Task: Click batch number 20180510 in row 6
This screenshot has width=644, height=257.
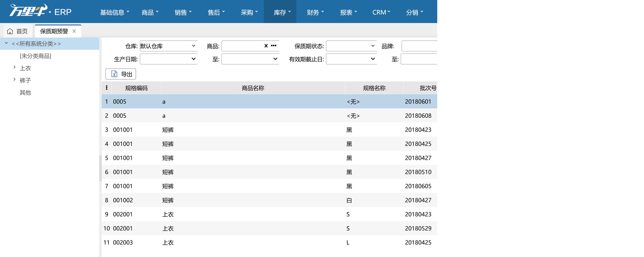Action: click(418, 172)
